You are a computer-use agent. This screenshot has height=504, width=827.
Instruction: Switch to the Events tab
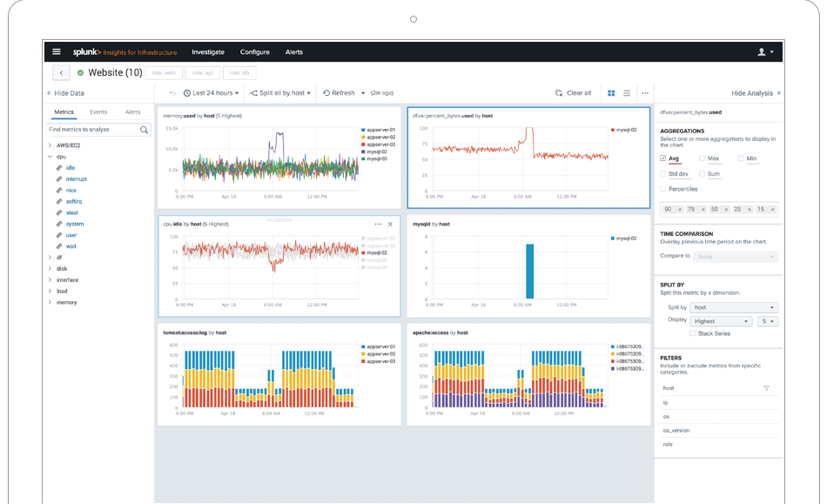pyautogui.click(x=98, y=112)
